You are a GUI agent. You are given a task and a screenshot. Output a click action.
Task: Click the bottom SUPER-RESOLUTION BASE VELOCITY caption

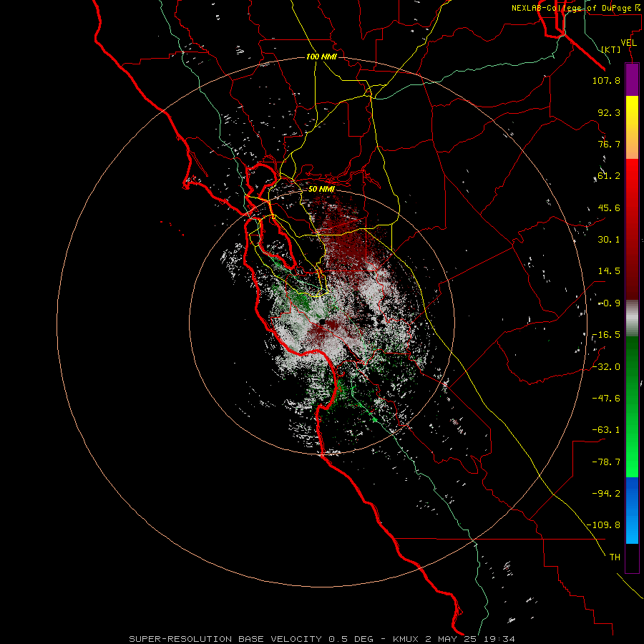pyautogui.click(x=322, y=639)
